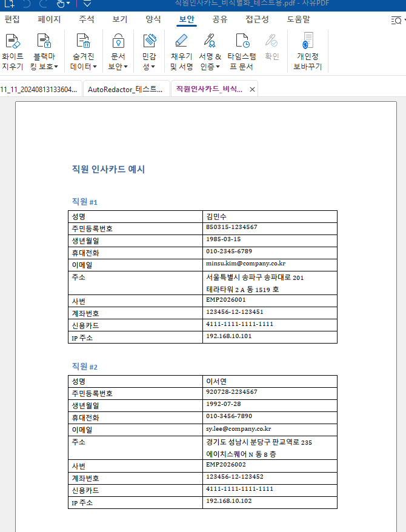Click the birth date 1985-03-15
The height and width of the screenshot is (532, 406).
pos(223,239)
